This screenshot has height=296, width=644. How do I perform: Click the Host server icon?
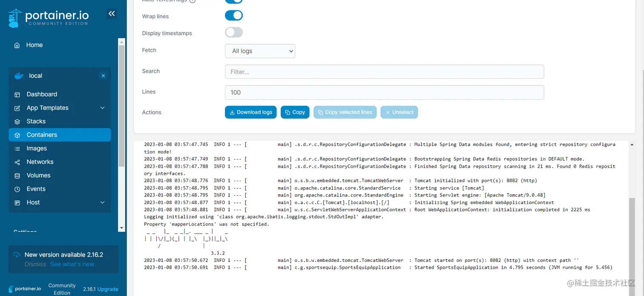coord(17,203)
